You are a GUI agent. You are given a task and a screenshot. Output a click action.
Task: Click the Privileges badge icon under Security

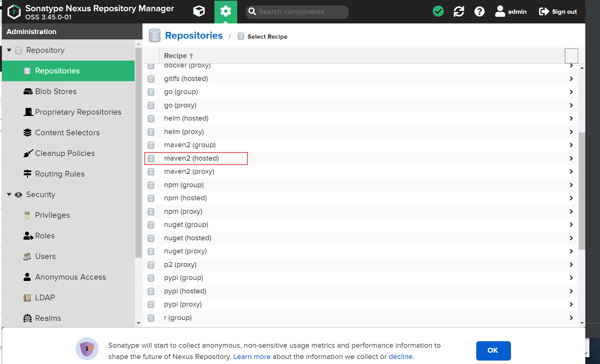click(x=27, y=215)
